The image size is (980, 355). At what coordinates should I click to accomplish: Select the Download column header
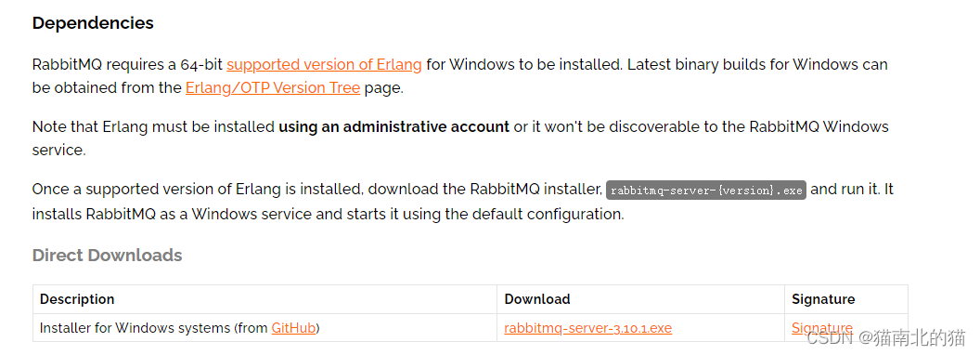click(537, 299)
